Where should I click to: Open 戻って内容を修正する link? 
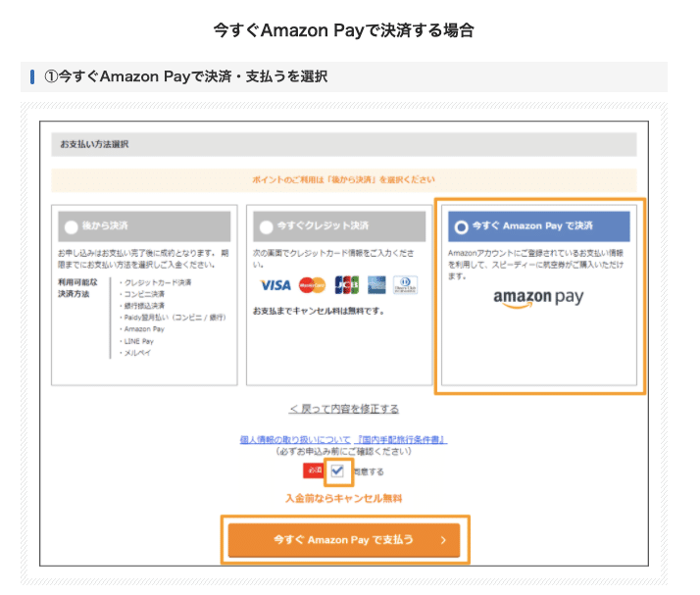pyautogui.click(x=344, y=409)
